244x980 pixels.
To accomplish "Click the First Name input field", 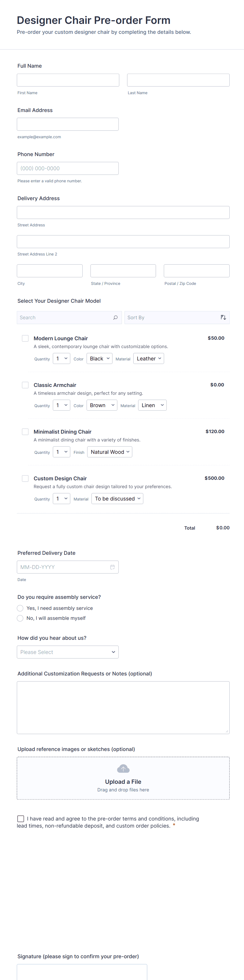I will click(x=68, y=80).
